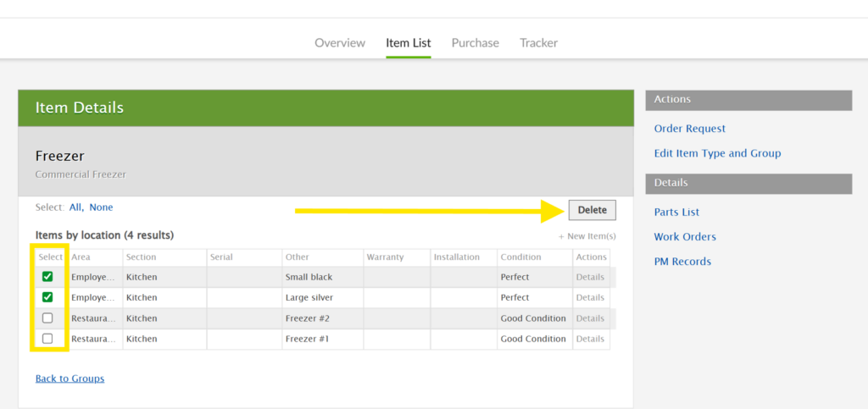This screenshot has width=868, height=409.
Task: View the Parts List
Action: [x=676, y=212]
